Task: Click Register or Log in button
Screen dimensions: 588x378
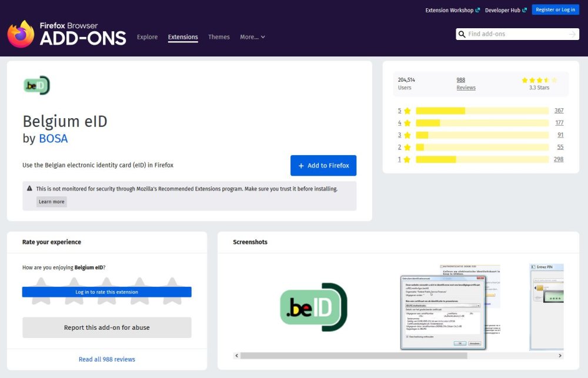Action: pyautogui.click(x=555, y=10)
